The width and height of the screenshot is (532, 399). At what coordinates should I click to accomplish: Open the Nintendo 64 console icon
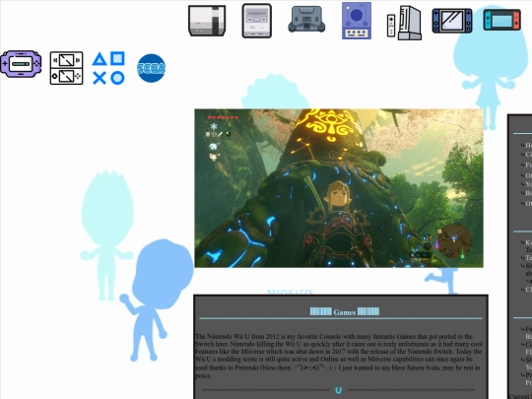click(306, 20)
